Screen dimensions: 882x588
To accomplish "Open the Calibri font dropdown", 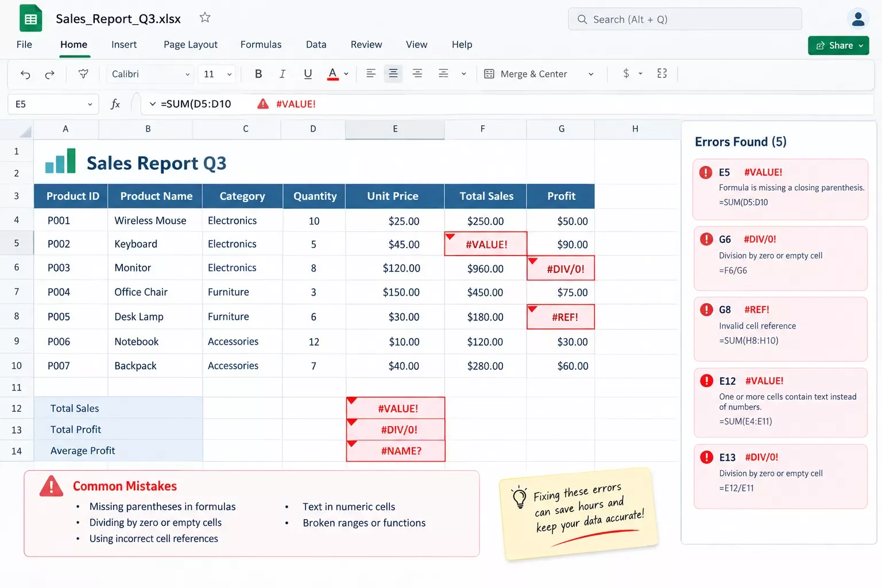I will [x=149, y=74].
